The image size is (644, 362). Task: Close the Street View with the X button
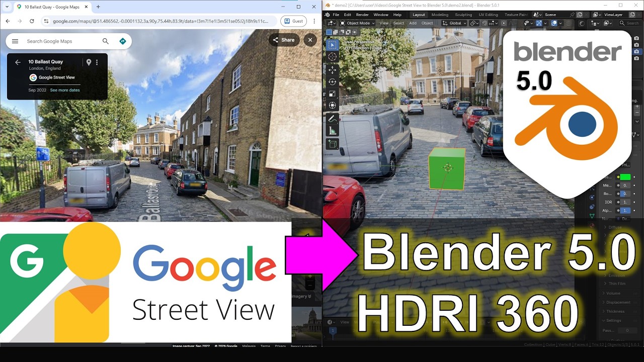pos(310,40)
